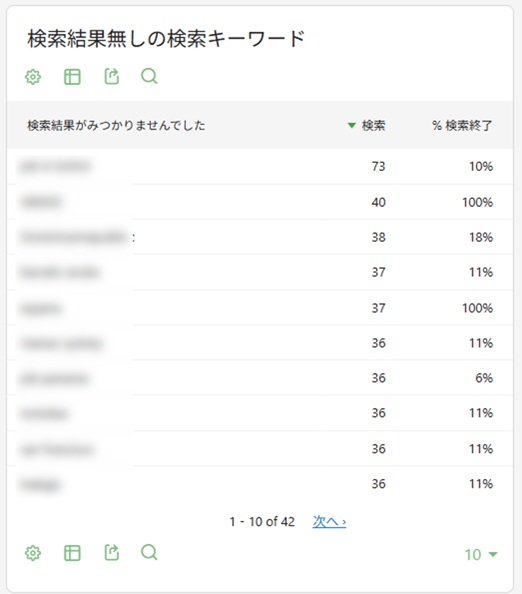The image size is (522, 594).
Task: Go to next page via 次へ link
Action: [x=329, y=522]
